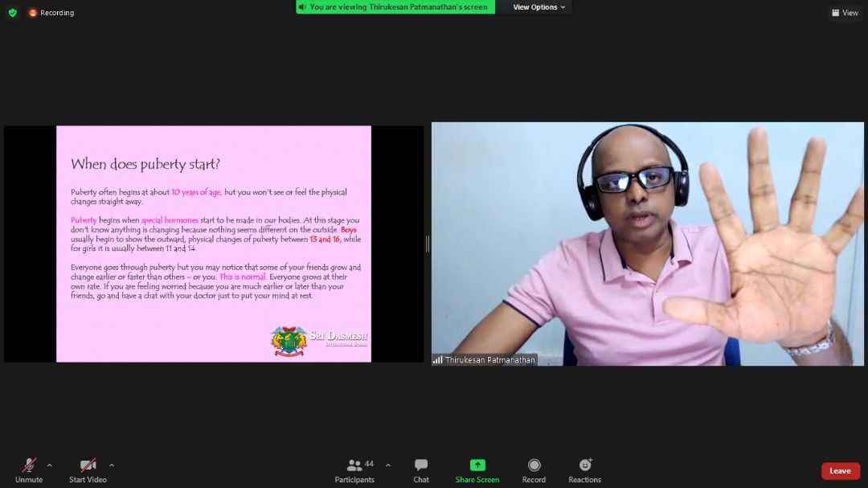868x488 pixels.
Task: Open the View layout menu
Action: (x=845, y=13)
